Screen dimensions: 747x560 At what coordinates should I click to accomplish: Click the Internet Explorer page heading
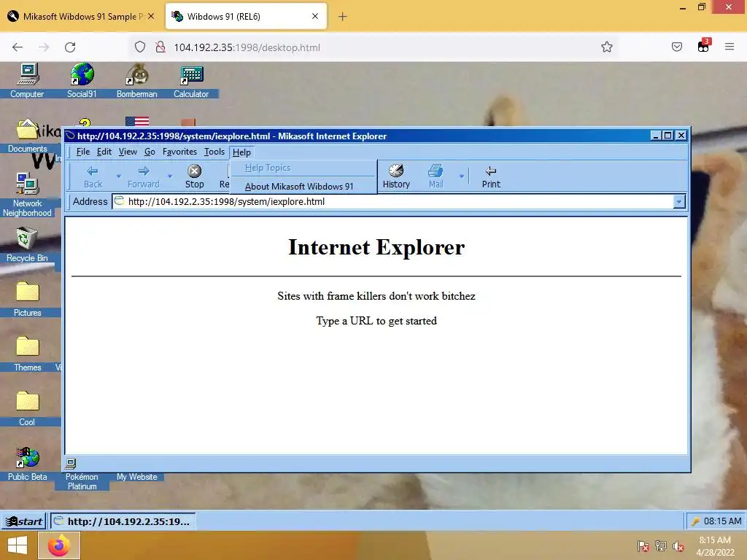click(x=376, y=247)
